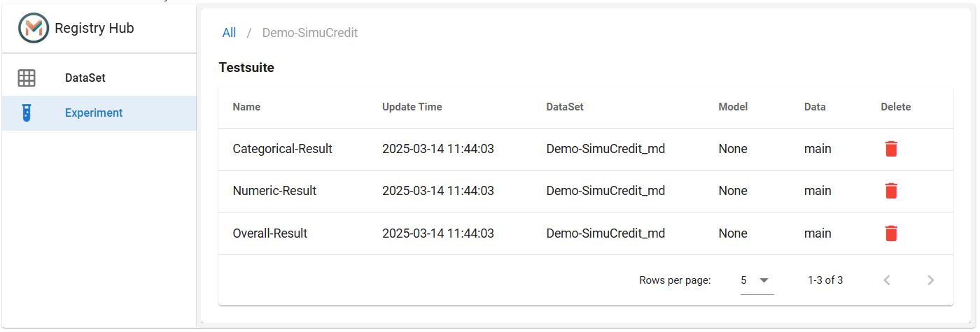Click the Registry Hub logo icon
980x332 pixels.
point(34,28)
